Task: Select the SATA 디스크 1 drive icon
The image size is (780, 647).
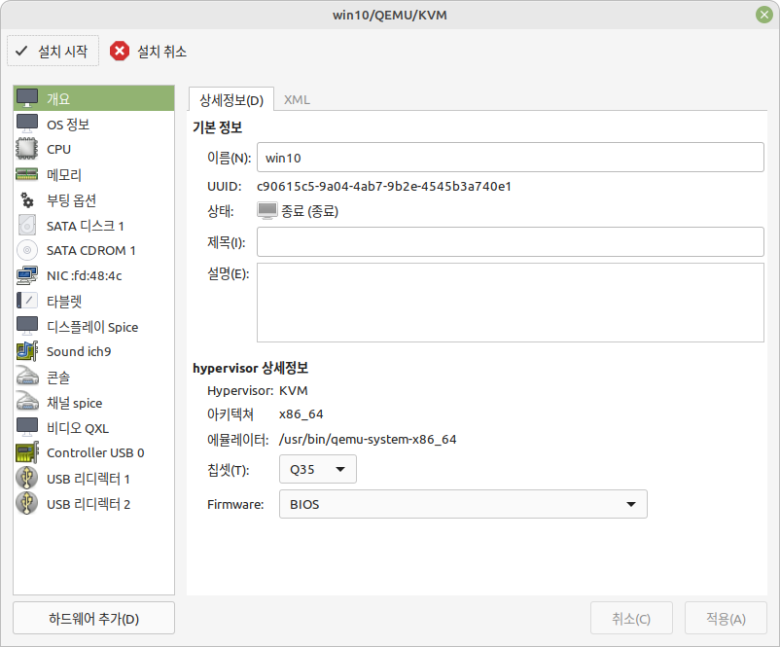Action: (x=27, y=226)
